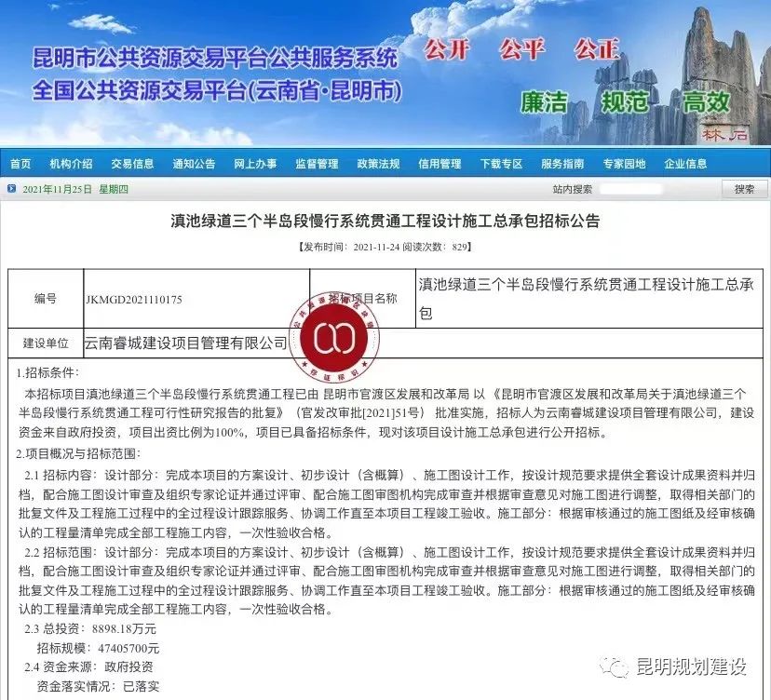Select 专家园地 in navigation bar

coord(625,164)
